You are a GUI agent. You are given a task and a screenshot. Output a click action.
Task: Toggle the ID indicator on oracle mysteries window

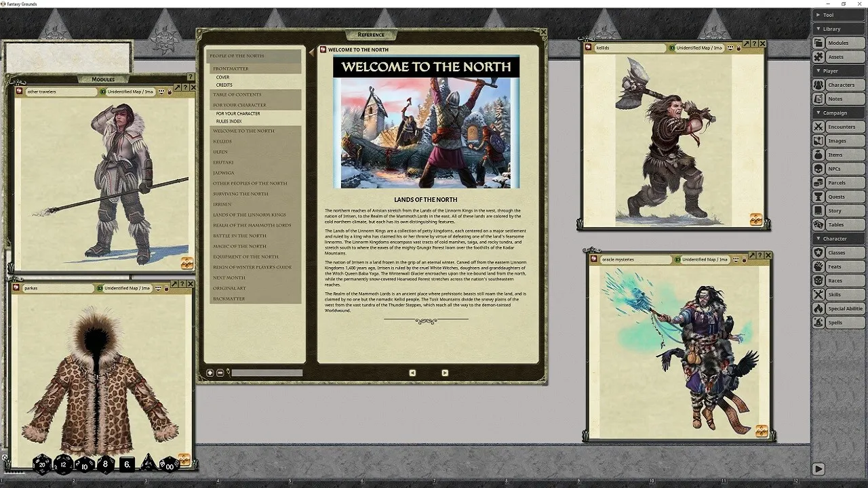tap(677, 260)
